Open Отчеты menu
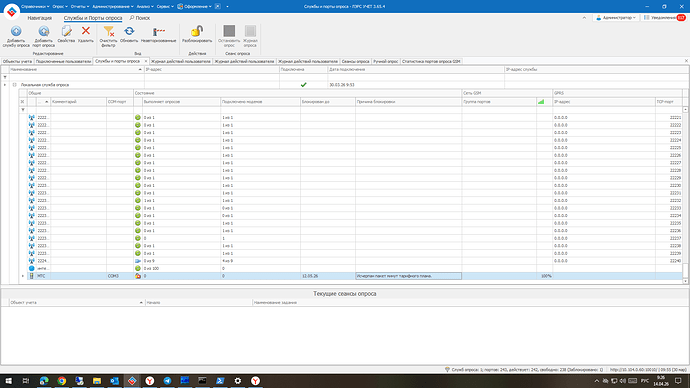The width and height of the screenshot is (690, 388). tap(80, 7)
